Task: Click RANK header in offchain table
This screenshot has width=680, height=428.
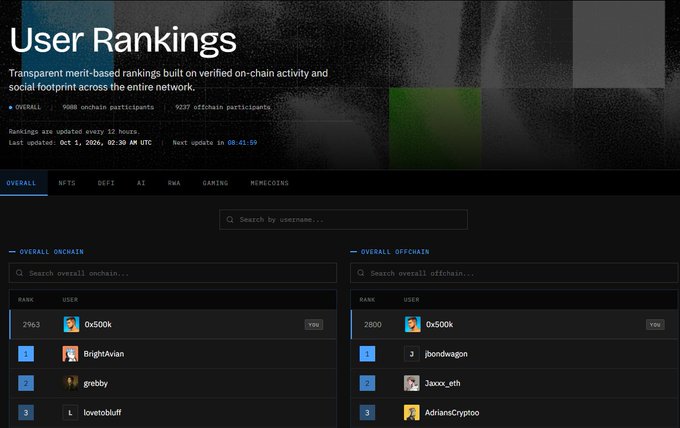Action: coord(367,300)
